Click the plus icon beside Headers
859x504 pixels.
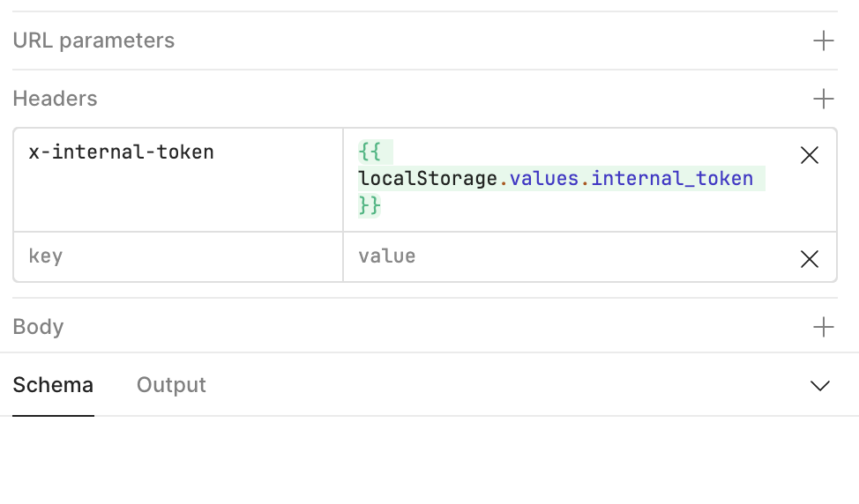coord(823,99)
